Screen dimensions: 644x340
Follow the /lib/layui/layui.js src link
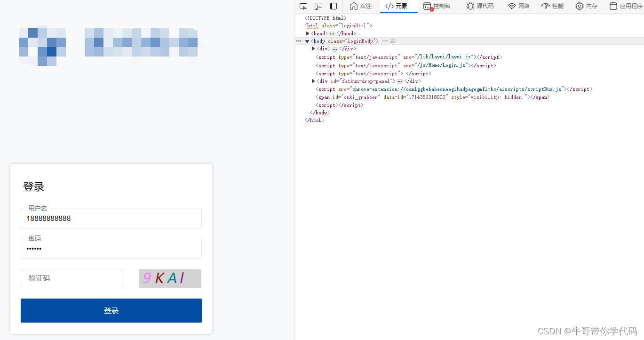tap(445, 57)
